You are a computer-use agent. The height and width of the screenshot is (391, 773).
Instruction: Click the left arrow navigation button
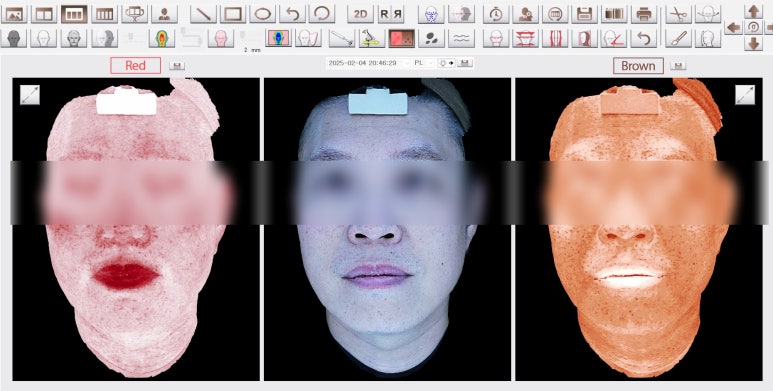click(x=734, y=27)
